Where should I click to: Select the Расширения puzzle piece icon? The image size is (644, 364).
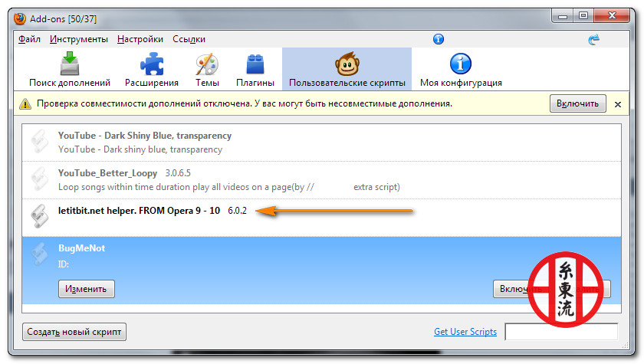152,64
